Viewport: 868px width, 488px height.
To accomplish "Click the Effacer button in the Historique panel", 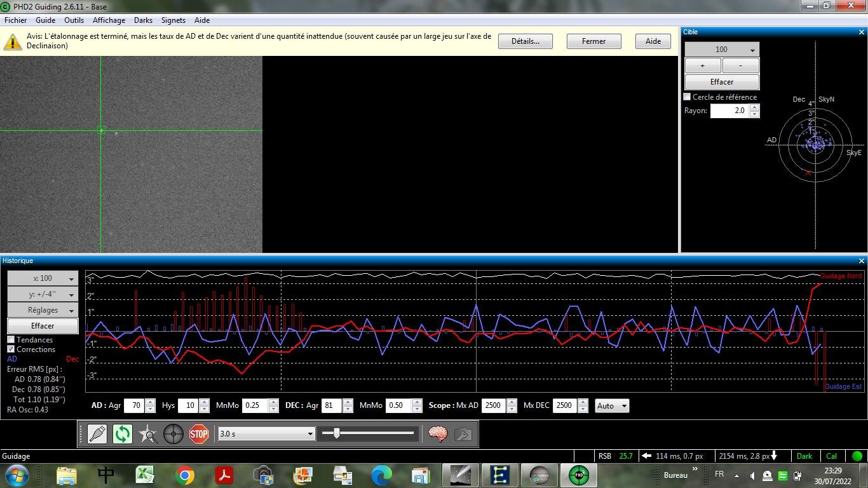I will (x=43, y=326).
